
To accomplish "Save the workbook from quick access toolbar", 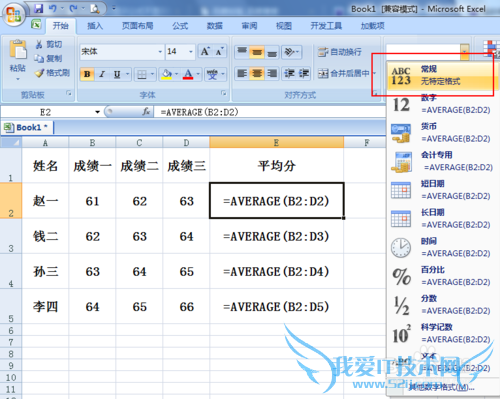I will (38, 8).
